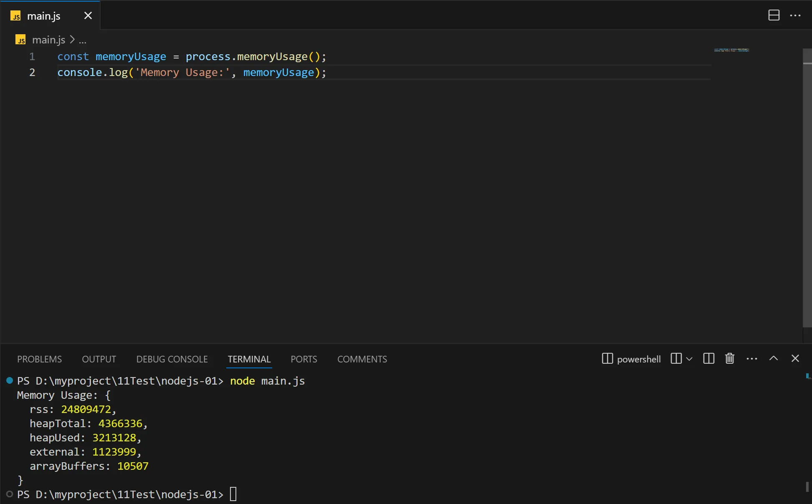
Task: Close the terminal panel
Action: tap(795, 358)
